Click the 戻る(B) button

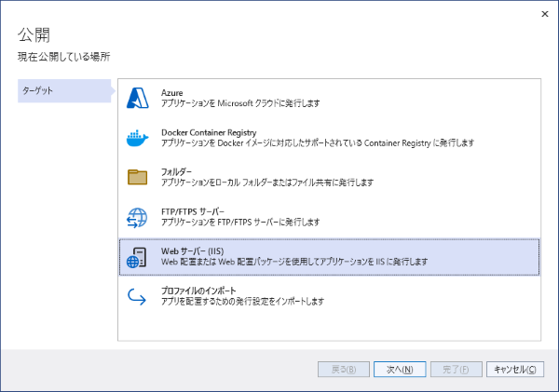click(344, 370)
